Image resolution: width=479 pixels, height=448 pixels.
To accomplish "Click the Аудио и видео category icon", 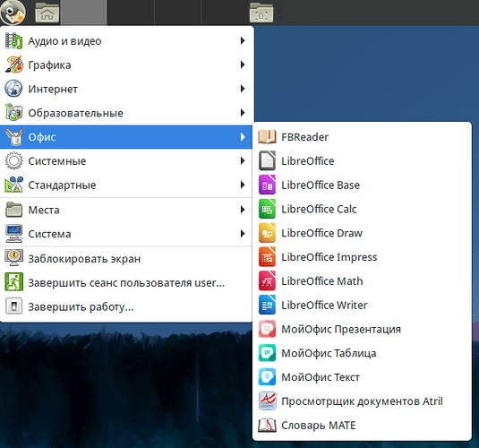I will tap(13, 40).
